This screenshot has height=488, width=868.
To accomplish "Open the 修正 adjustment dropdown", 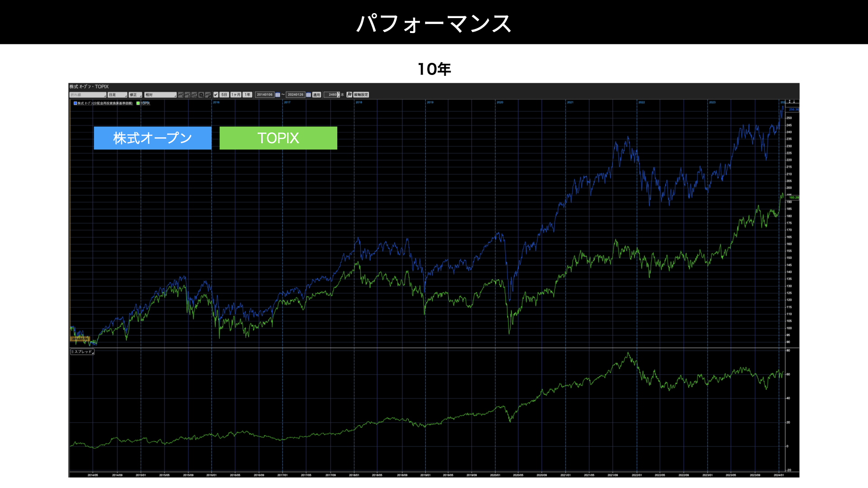I will click(135, 95).
